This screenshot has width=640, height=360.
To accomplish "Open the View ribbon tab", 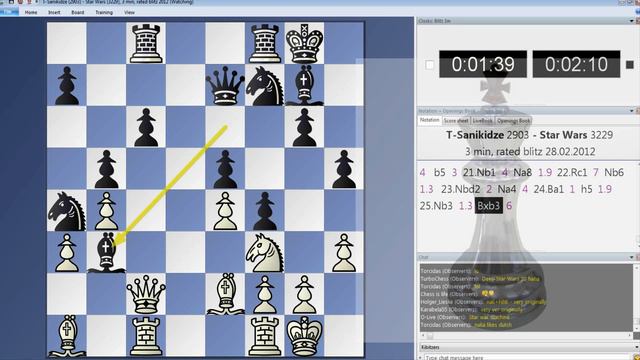I will 129,12.
